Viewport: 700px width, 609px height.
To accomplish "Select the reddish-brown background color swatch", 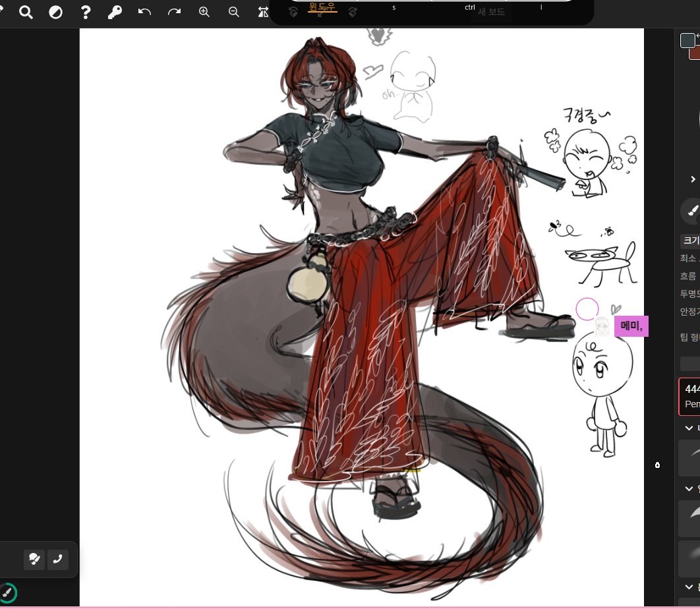I will pyautogui.click(x=695, y=53).
